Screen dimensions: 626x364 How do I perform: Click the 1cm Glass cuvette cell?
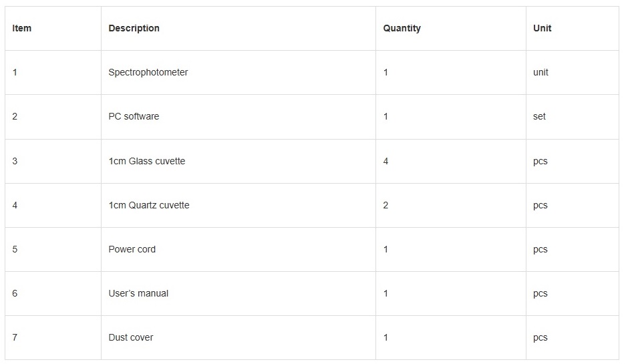pyautogui.click(x=146, y=161)
